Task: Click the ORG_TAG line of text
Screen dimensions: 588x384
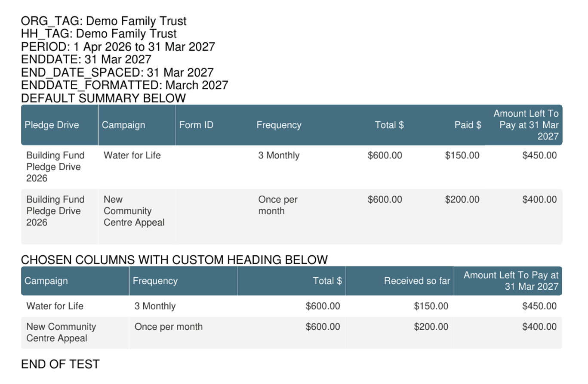Action: 104,21
